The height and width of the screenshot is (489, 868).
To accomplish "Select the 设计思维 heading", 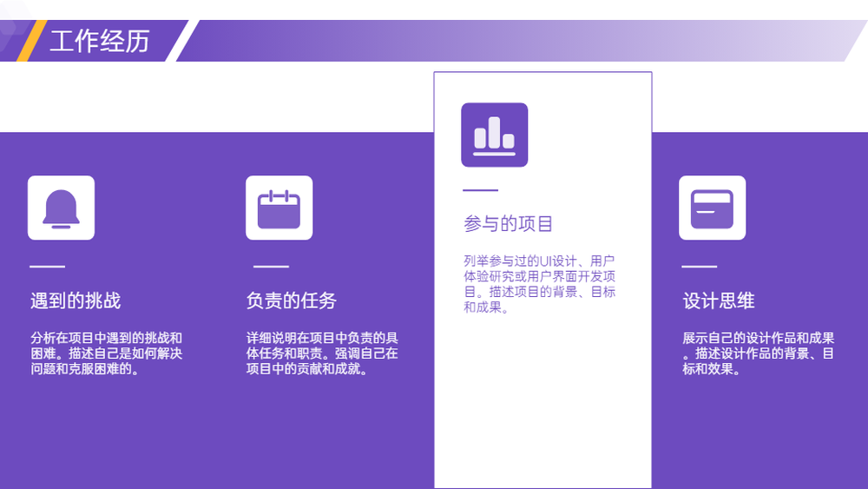I will click(719, 301).
